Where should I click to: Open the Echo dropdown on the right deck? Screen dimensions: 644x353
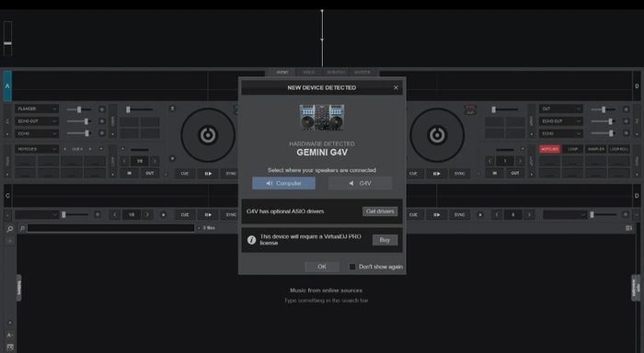point(560,133)
